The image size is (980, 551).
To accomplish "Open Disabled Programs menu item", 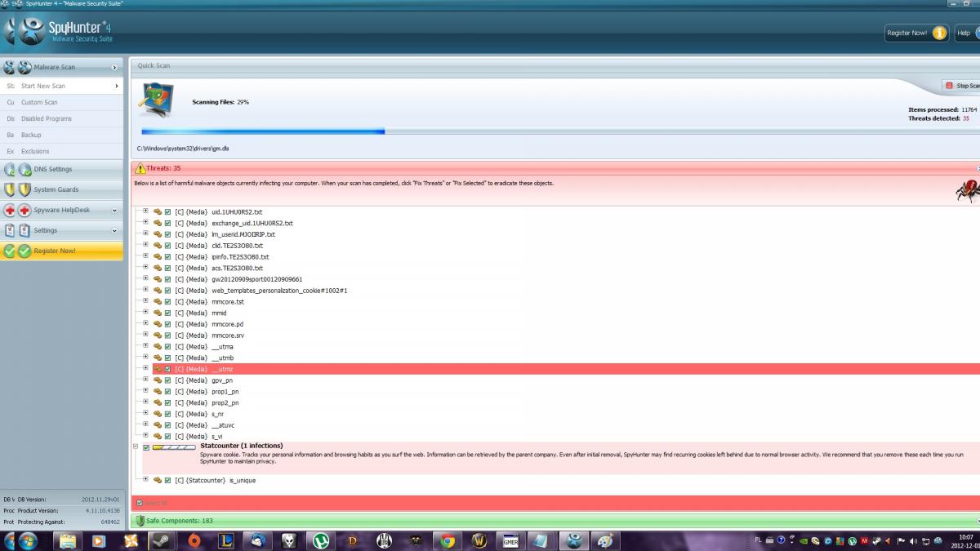I will click(x=61, y=118).
